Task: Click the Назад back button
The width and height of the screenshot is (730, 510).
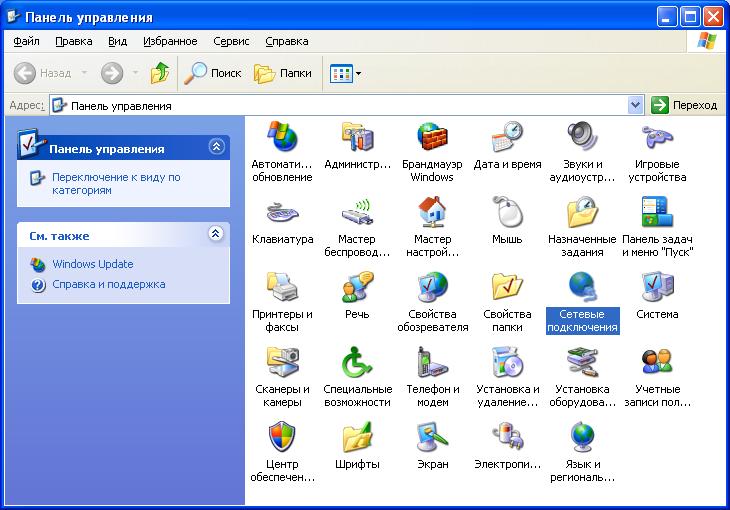Action: coord(42,73)
